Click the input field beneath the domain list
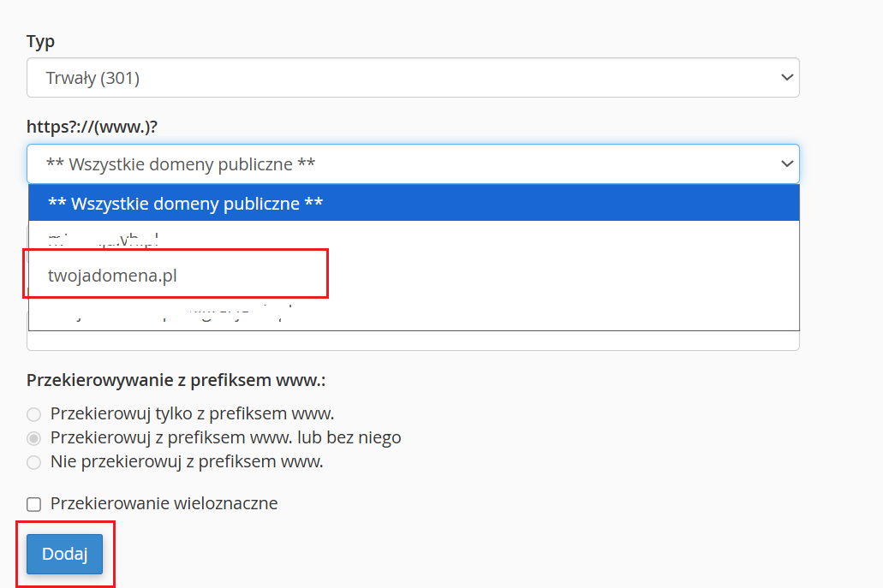Viewport: 883px width, 588px height. point(413,341)
